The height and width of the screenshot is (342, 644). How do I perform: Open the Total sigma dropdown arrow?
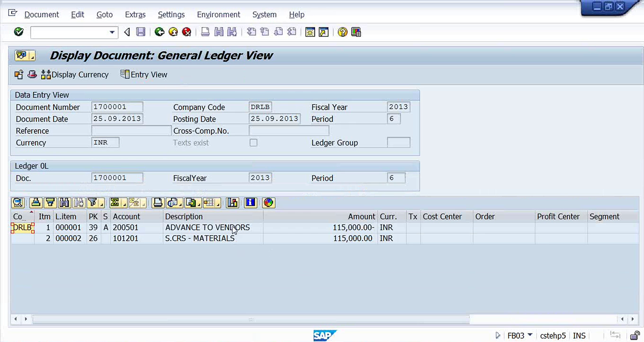[124, 204]
